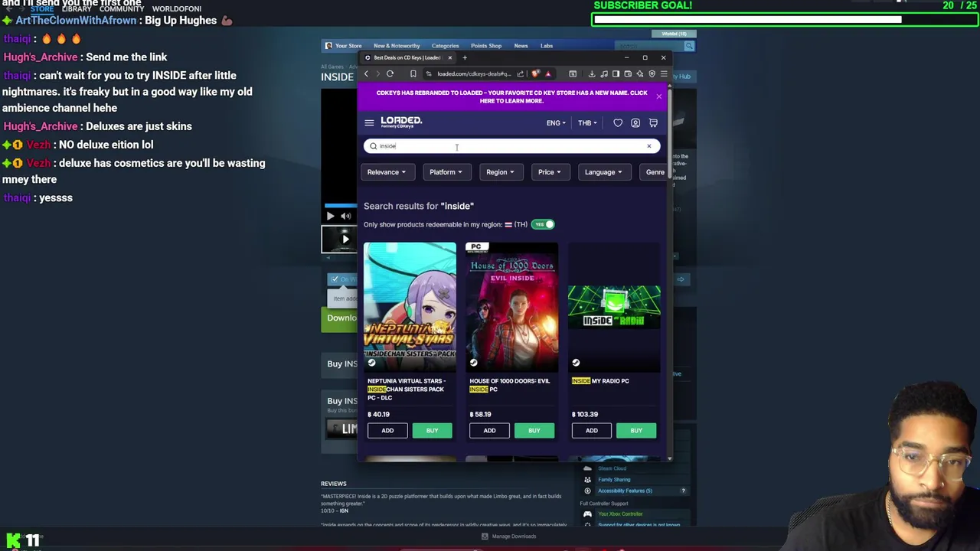Buy Inside My Radio PC
980x551 pixels.
(636, 431)
